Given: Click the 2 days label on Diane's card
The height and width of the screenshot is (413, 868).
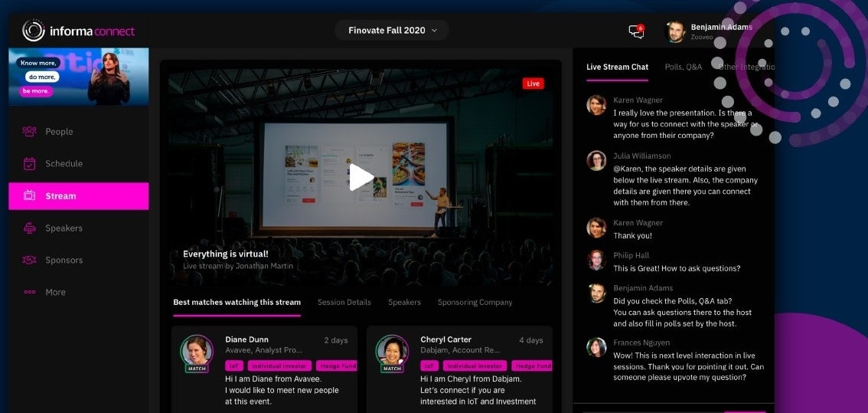Looking at the screenshot, I should 336,339.
